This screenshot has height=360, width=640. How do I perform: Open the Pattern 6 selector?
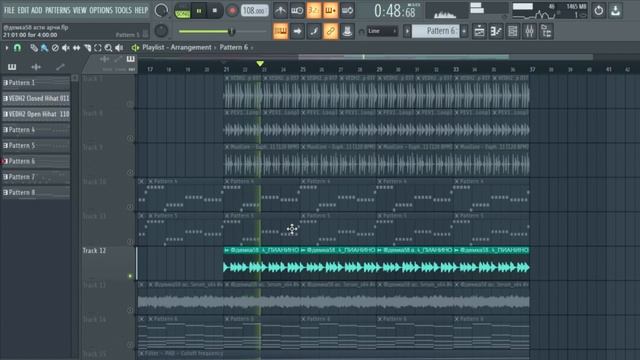[x=436, y=31]
